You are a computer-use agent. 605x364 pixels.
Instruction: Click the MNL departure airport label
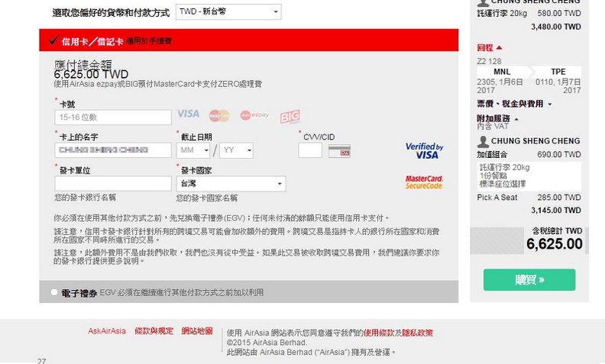(x=502, y=72)
